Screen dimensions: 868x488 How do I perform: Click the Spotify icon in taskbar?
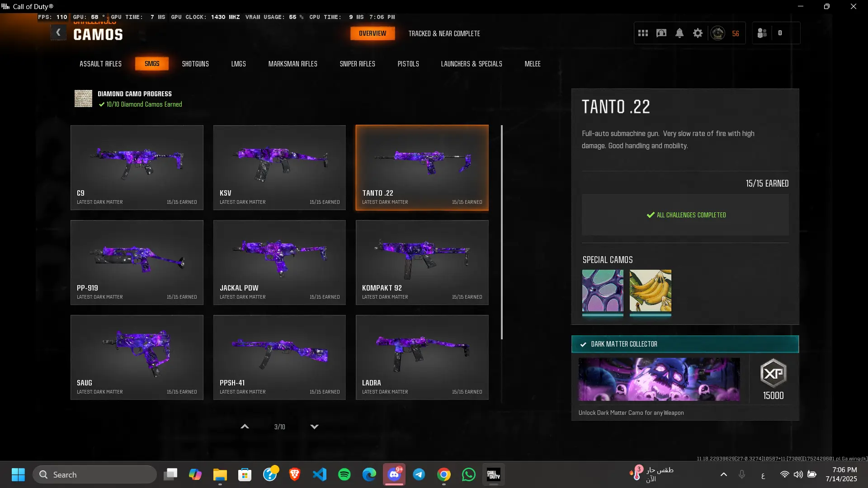[344, 474]
